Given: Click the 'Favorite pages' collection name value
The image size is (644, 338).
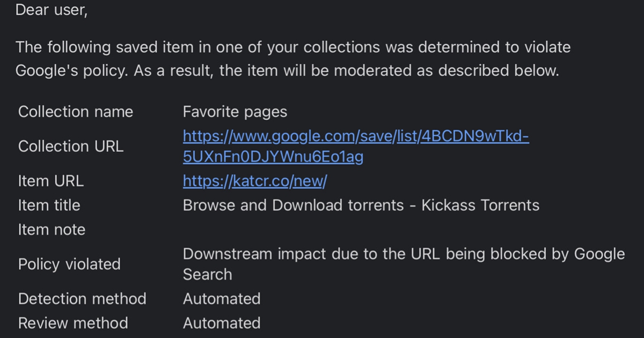Looking at the screenshot, I should [235, 112].
